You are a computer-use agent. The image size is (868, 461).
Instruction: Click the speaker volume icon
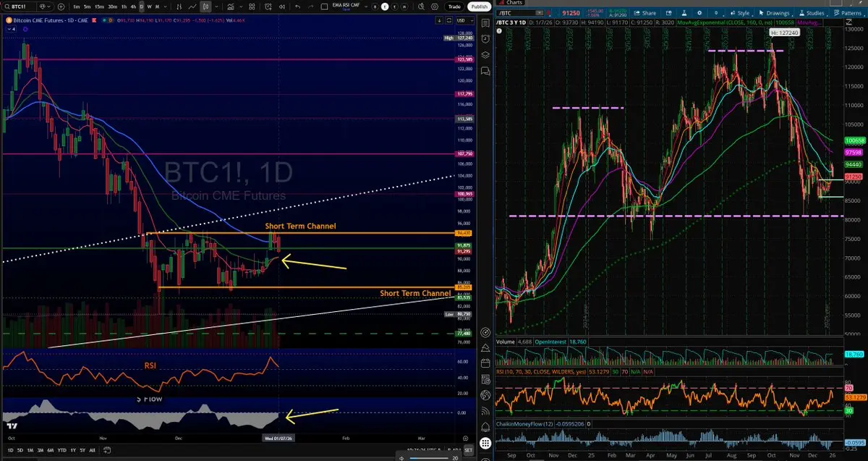[402, 458]
